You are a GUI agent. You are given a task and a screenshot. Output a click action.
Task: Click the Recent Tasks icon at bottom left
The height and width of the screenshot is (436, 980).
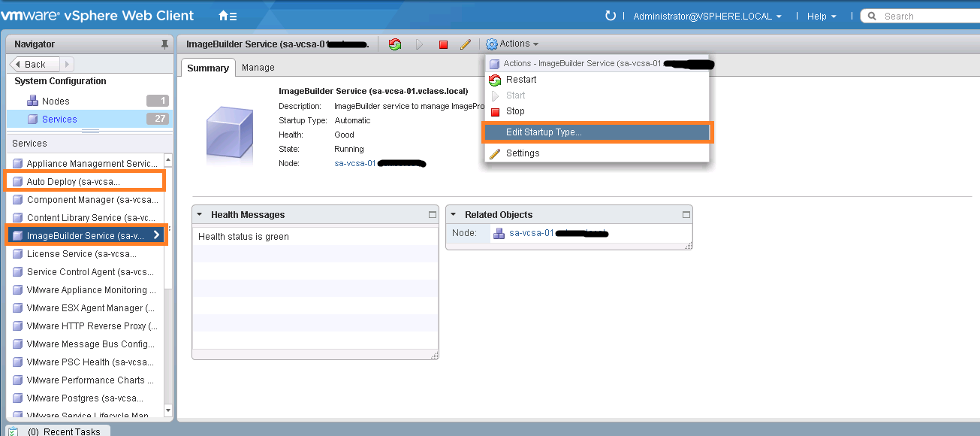(x=12, y=431)
